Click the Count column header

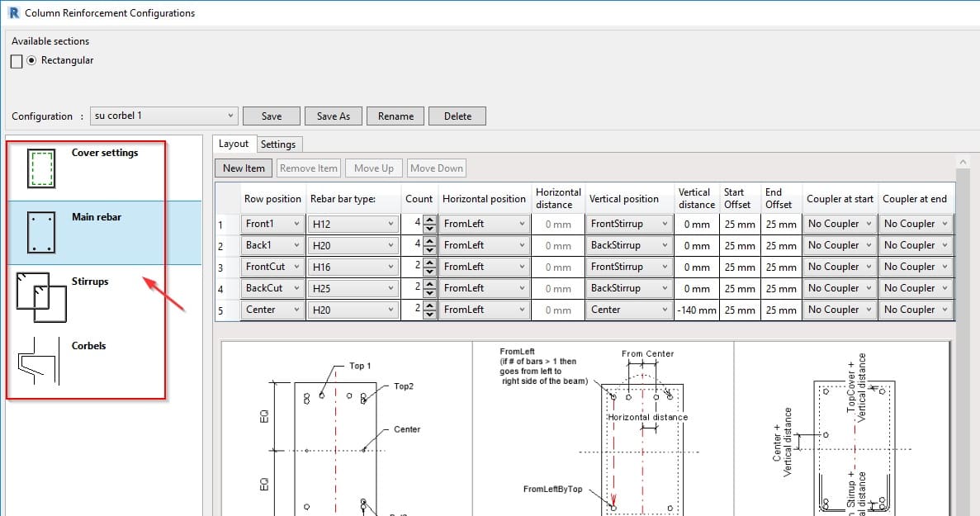[419, 199]
